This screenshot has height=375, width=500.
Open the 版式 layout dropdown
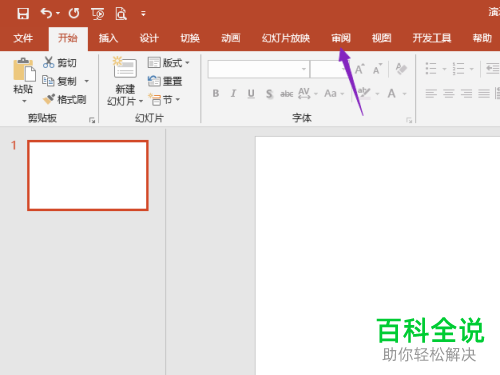click(169, 62)
